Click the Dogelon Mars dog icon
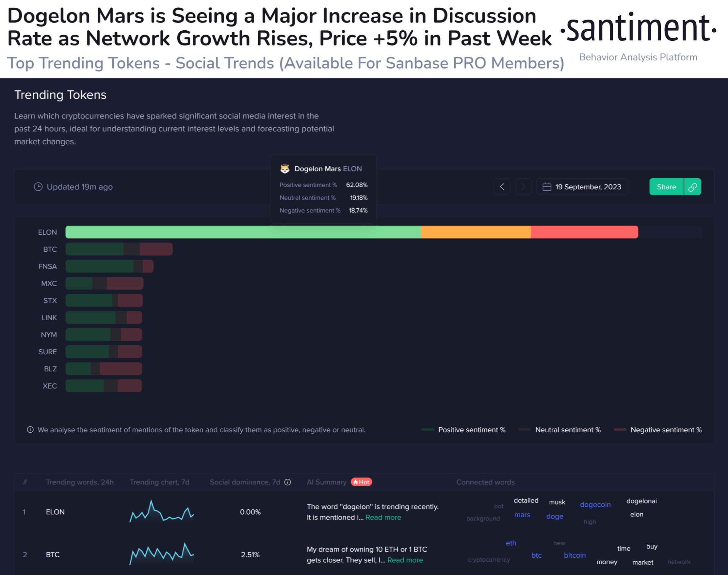This screenshot has height=575, width=728. point(285,169)
